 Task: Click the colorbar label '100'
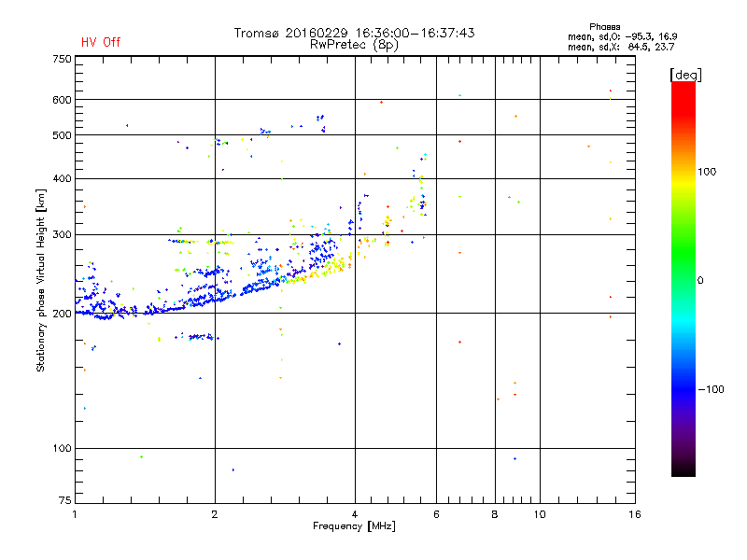(707, 172)
